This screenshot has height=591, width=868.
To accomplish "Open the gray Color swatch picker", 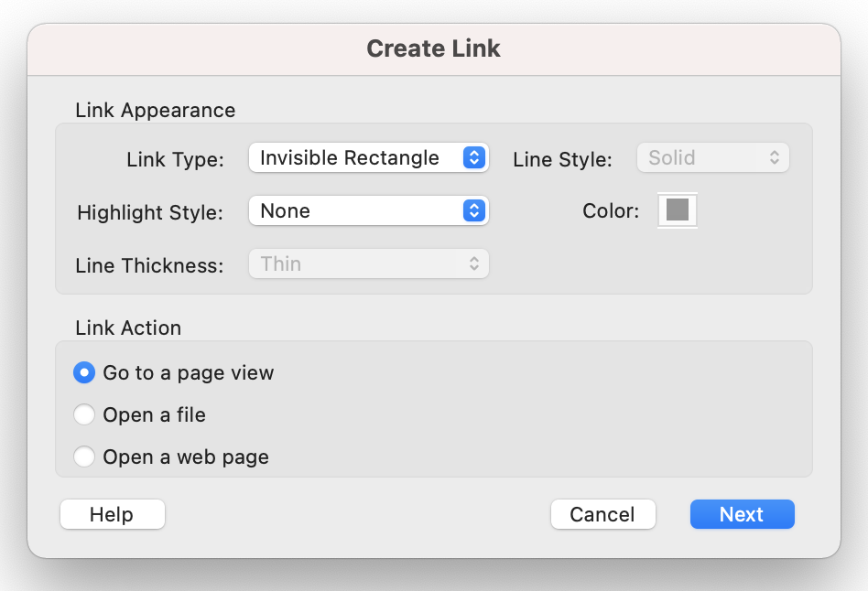I will 678,210.
